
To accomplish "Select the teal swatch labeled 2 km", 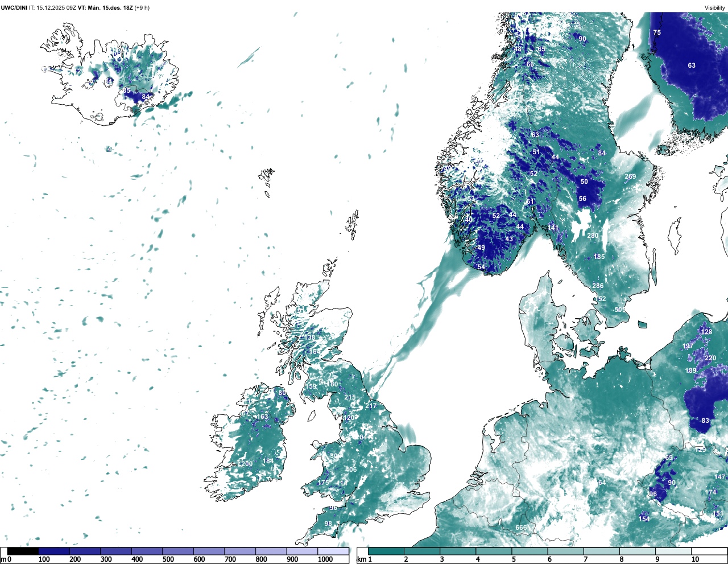I will (421, 551).
